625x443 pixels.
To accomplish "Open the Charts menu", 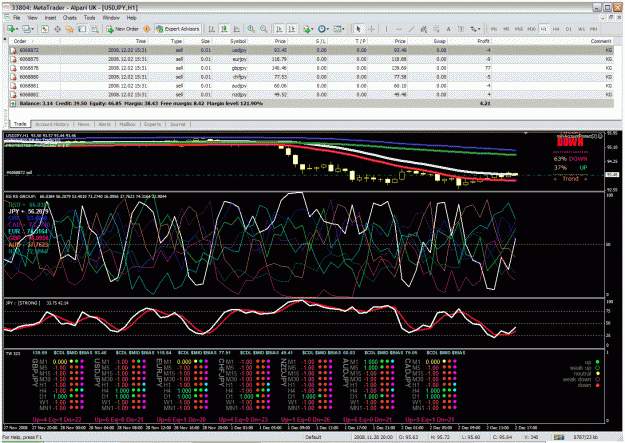I will point(69,18).
